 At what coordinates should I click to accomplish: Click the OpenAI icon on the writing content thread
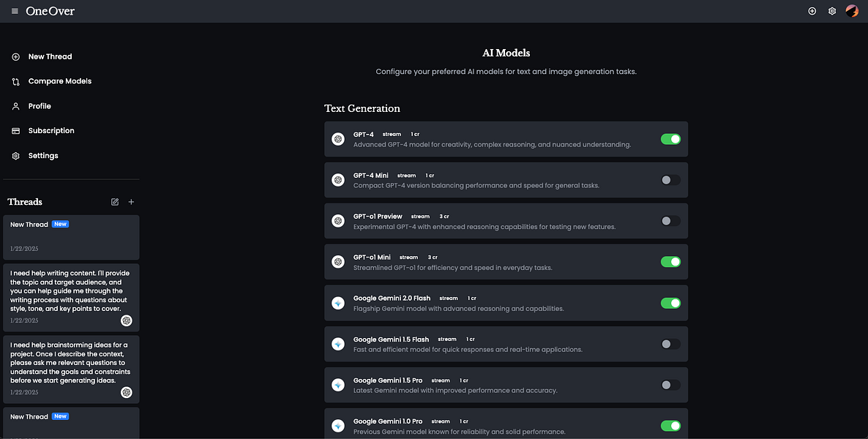[x=127, y=320]
